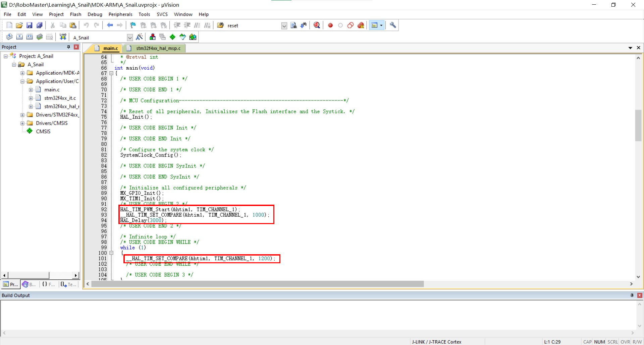Select the CMSIS component in tree
644x345 pixels.
pyautogui.click(x=43, y=132)
